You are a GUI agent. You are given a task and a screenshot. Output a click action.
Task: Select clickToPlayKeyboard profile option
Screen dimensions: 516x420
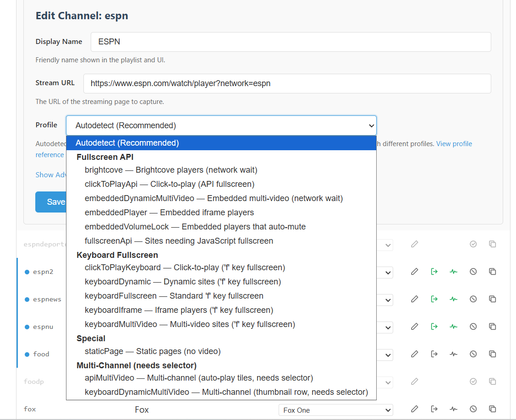[x=221, y=267]
